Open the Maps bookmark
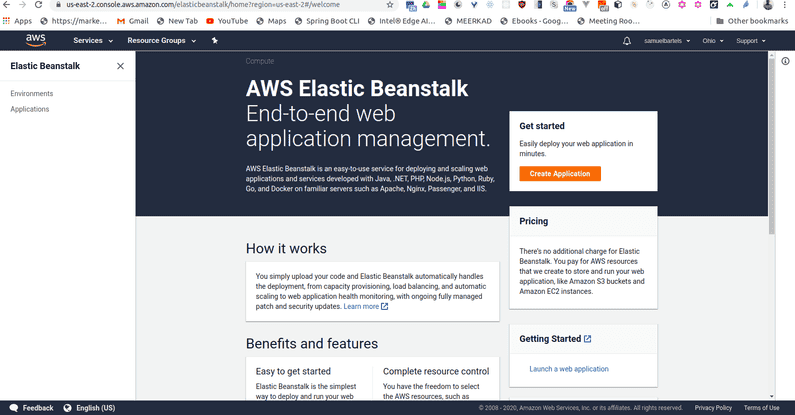Image resolution: width=795 pixels, height=415 pixels. point(271,21)
